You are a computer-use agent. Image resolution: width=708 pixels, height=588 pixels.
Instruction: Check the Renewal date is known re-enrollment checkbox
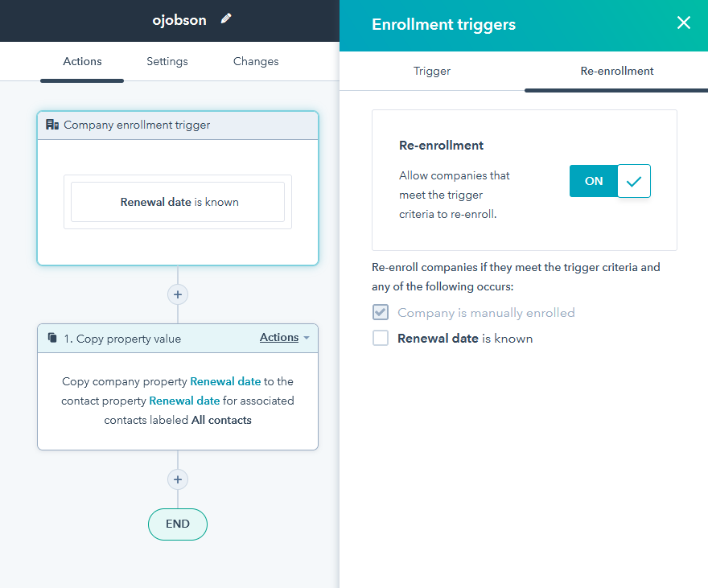point(380,338)
